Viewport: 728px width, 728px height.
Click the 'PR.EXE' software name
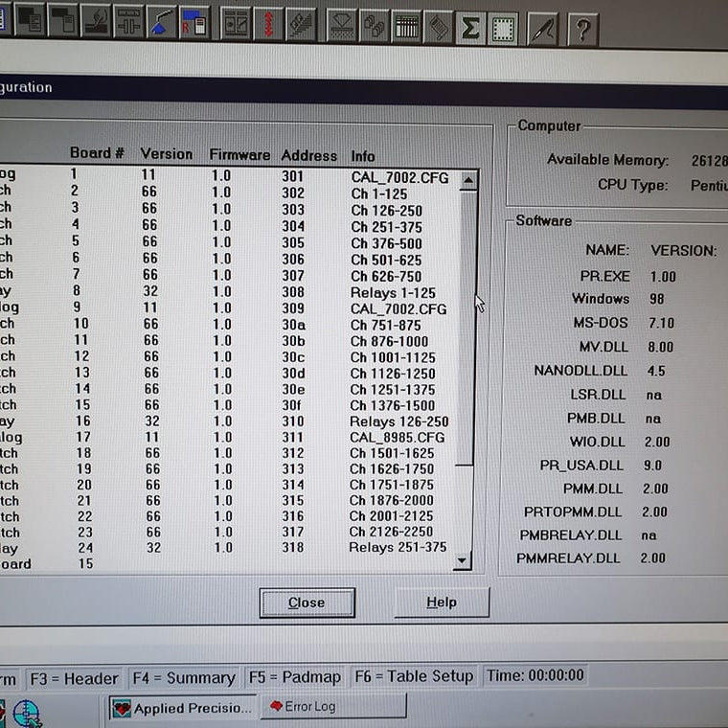(605, 276)
